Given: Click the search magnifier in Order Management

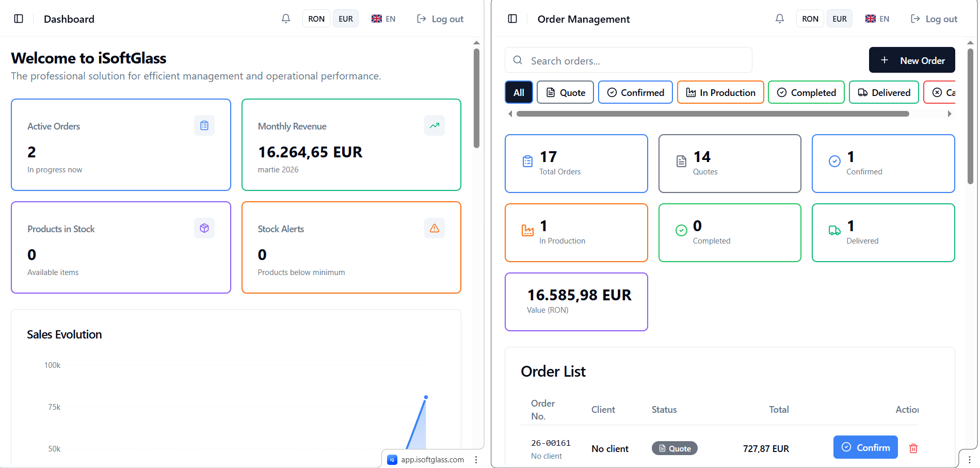Looking at the screenshot, I should [517, 60].
